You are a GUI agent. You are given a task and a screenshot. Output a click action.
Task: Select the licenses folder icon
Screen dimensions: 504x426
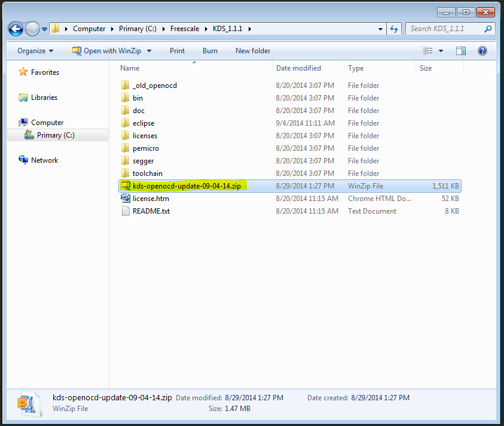(x=126, y=135)
